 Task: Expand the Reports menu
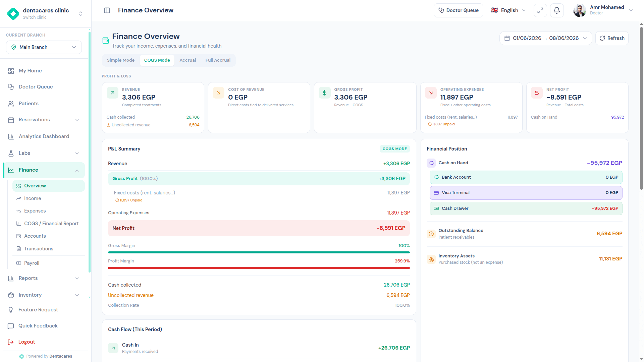coord(77,278)
